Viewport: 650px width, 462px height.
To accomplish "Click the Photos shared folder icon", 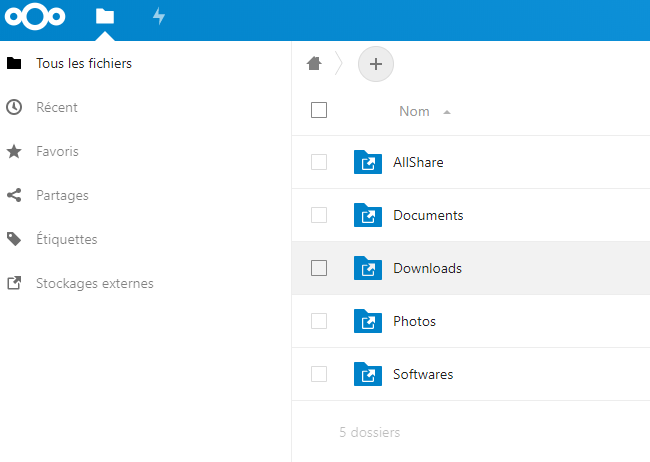I will [x=368, y=321].
